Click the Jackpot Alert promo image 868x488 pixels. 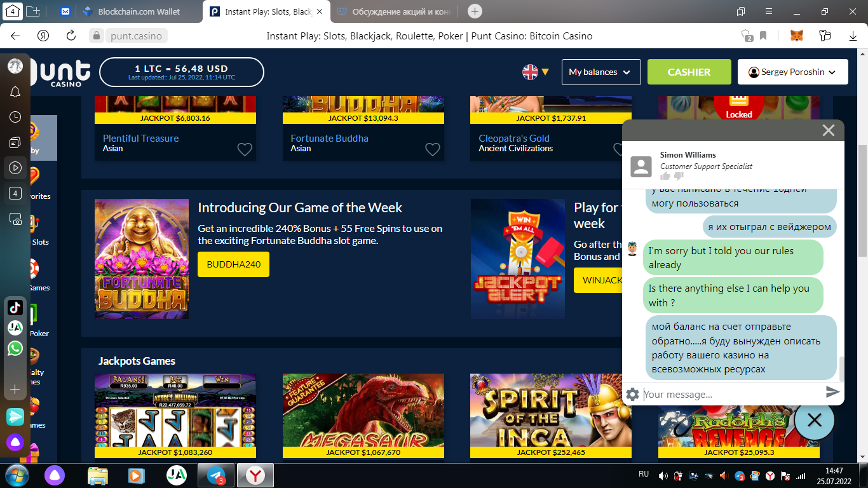[518, 259]
